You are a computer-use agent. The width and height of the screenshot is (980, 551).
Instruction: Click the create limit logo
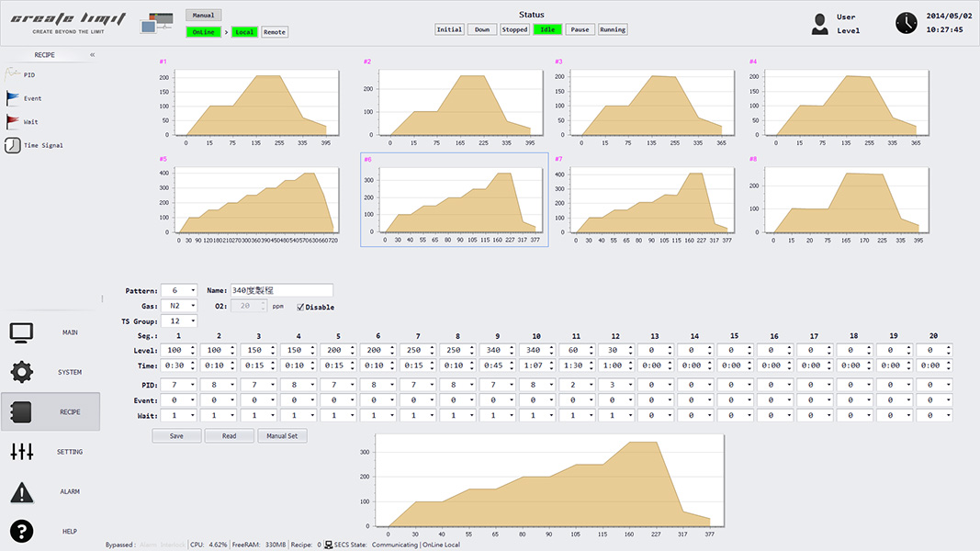(68, 22)
